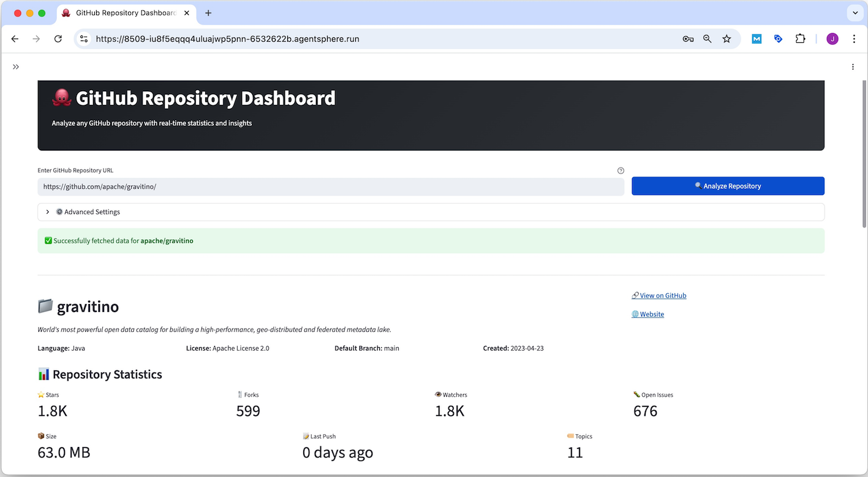The width and height of the screenshot is (868, 477).
Task: Click the help question mark icon
Action: coord(621,170)
